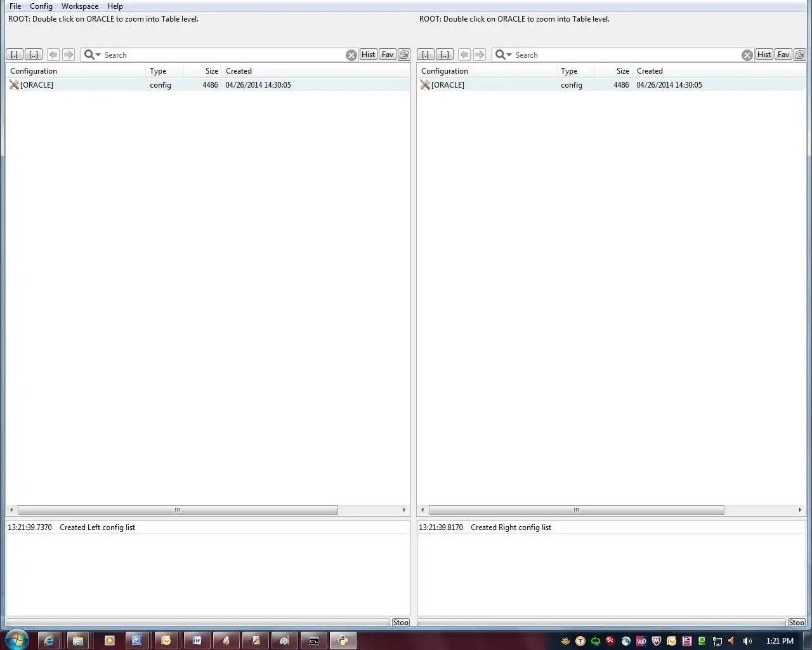Open the Config menu
This screenshot has width=812, height=650.
tap(41, 6)
